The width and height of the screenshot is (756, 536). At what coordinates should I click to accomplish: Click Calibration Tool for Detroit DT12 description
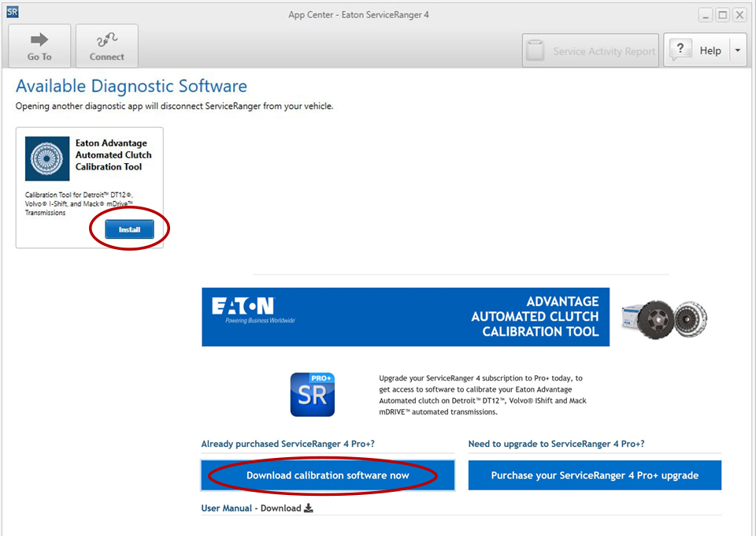pyautogui.click(x=79, y=203)
